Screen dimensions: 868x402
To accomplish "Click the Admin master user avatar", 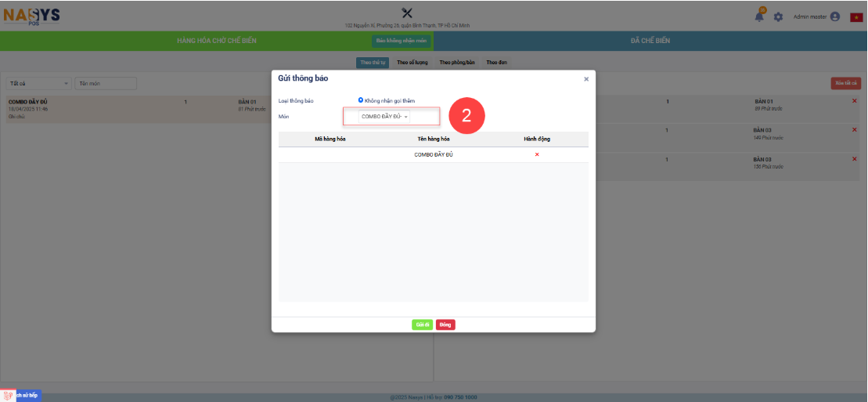I will click(x=834, y=16).
